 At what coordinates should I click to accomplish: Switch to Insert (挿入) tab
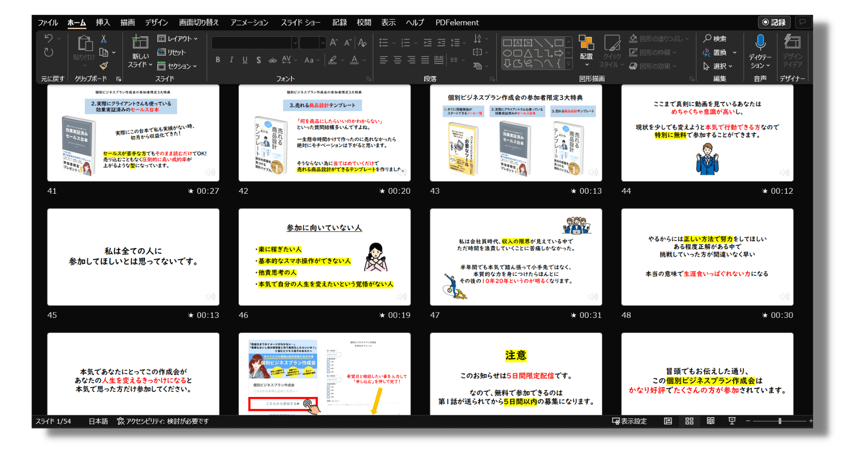tap(103, 22)
